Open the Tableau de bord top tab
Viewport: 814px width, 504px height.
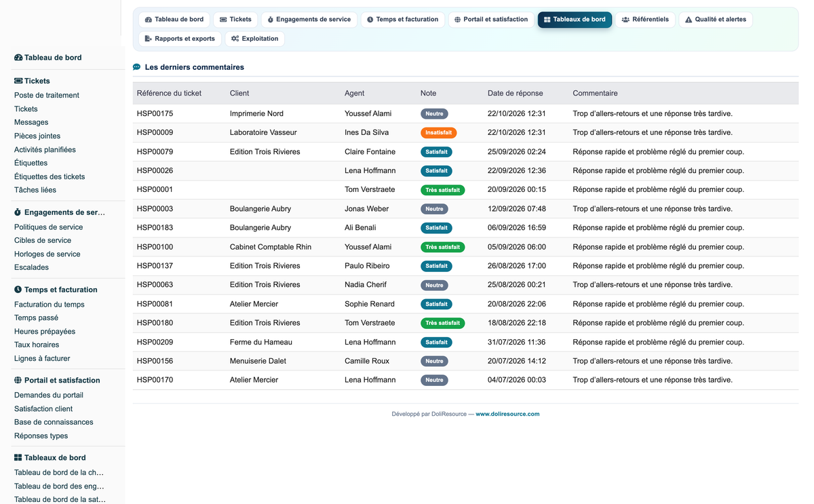pyautogui.click(x=174, y=20)
